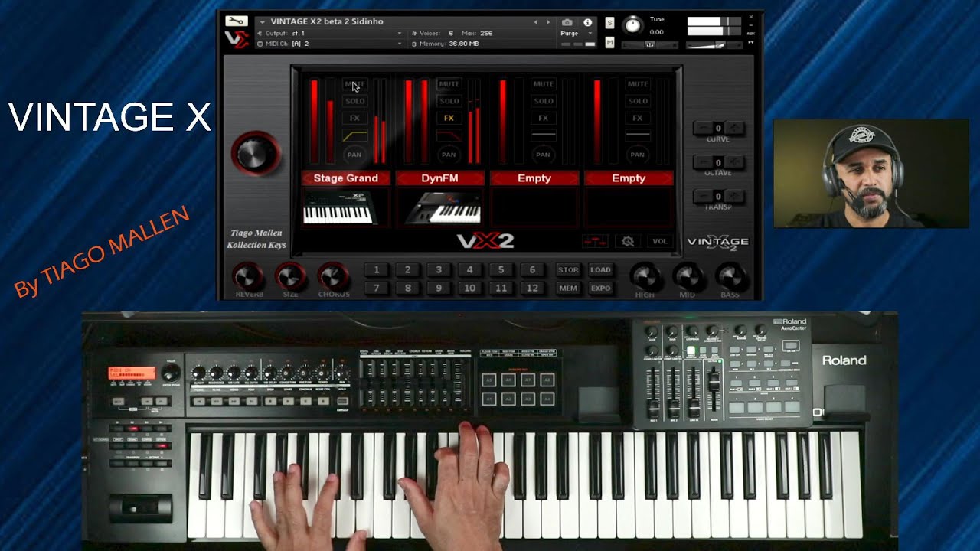Click the BASS EQ knob
This screenshot has width=980, height=551.
(730, 275)
